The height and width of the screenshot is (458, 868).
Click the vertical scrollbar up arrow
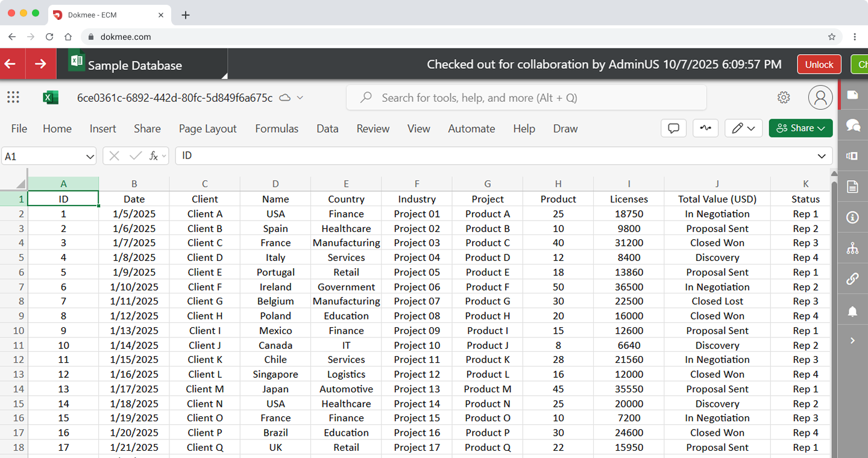pyautogui.click(x=834, y=174)
